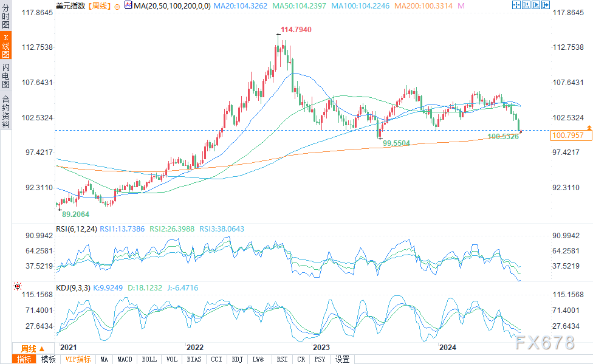Click the export/exit arrow icon

(546, 5)
